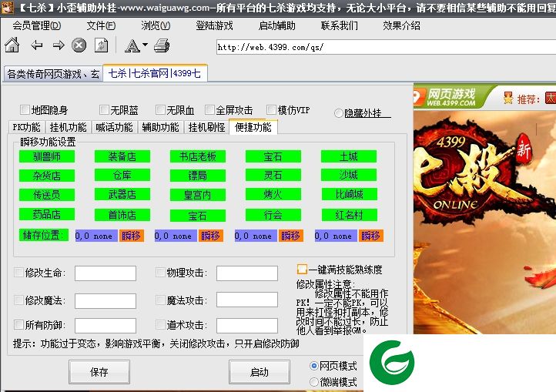Select the 隐藏外挂 radio button
Image resolution: width=556 pixels, height=392 pixels.
pos(339,113)
